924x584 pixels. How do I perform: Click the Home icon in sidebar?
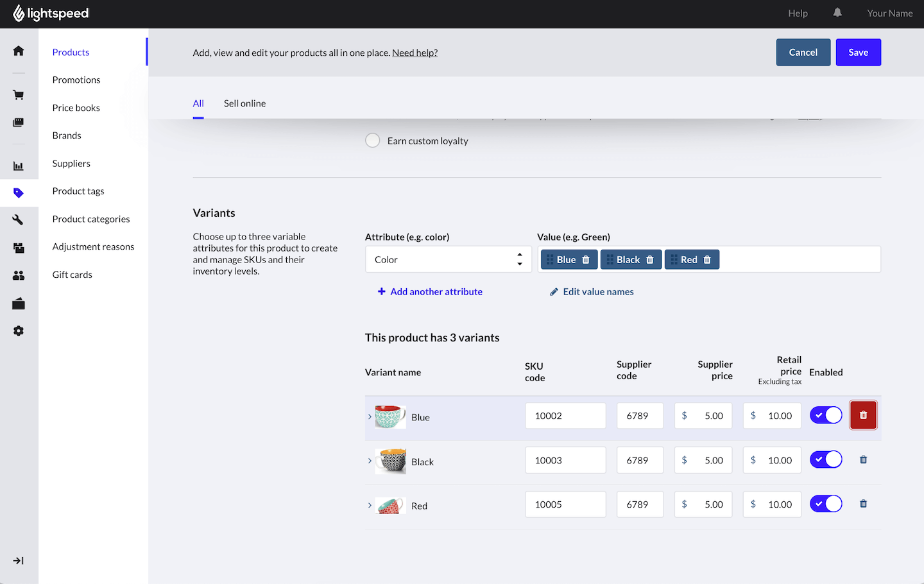click(x=19, y=51)
